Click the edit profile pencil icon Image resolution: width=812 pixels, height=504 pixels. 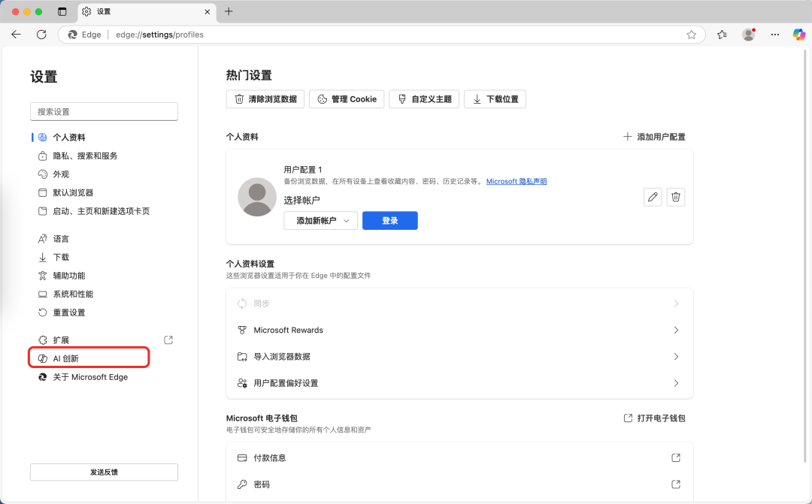pos(653,197)
